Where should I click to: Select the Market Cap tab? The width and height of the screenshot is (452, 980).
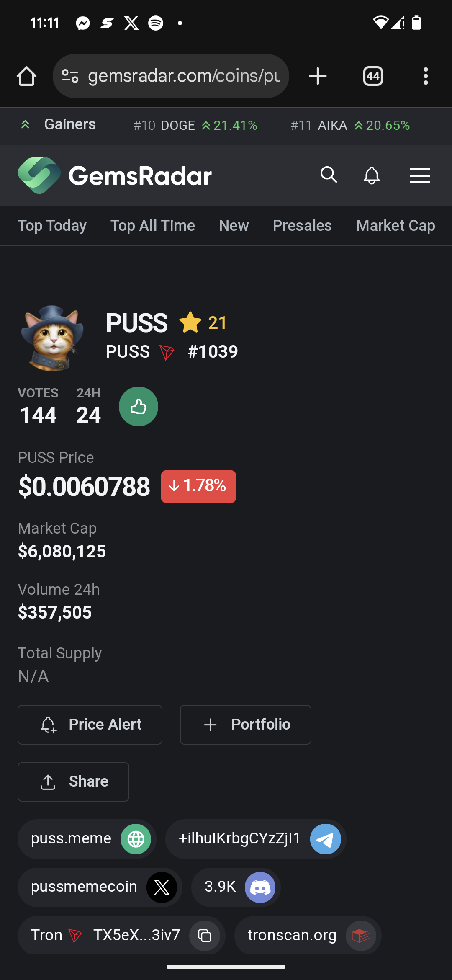point(395,226)
